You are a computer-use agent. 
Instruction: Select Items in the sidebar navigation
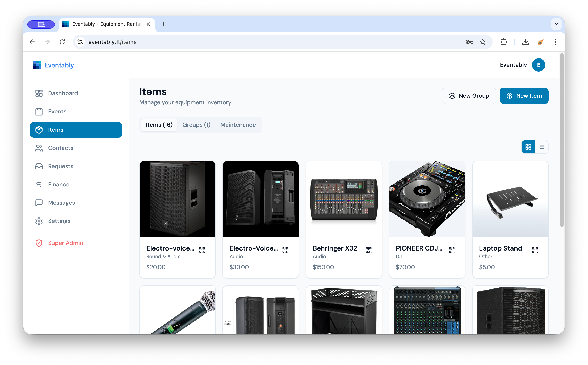click(76, 130)
